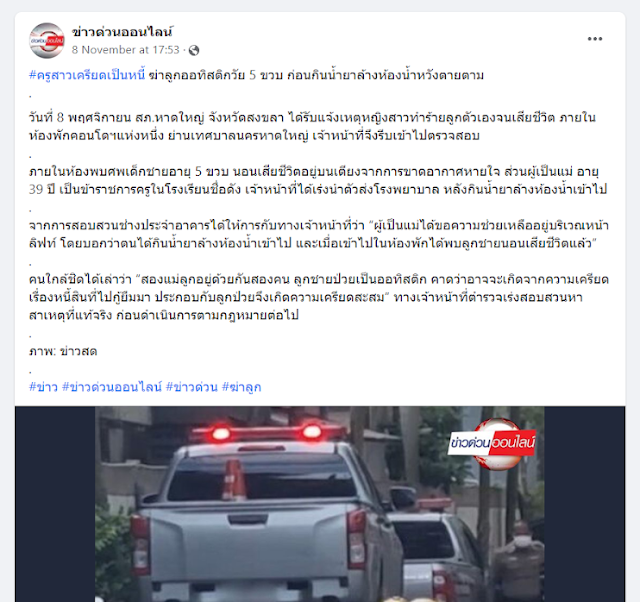Click the ภาพ: ข่าวสด photo credit text
The height and width of the screenshot is (602, 640).
pyautogui.click(x=63, y=351)
